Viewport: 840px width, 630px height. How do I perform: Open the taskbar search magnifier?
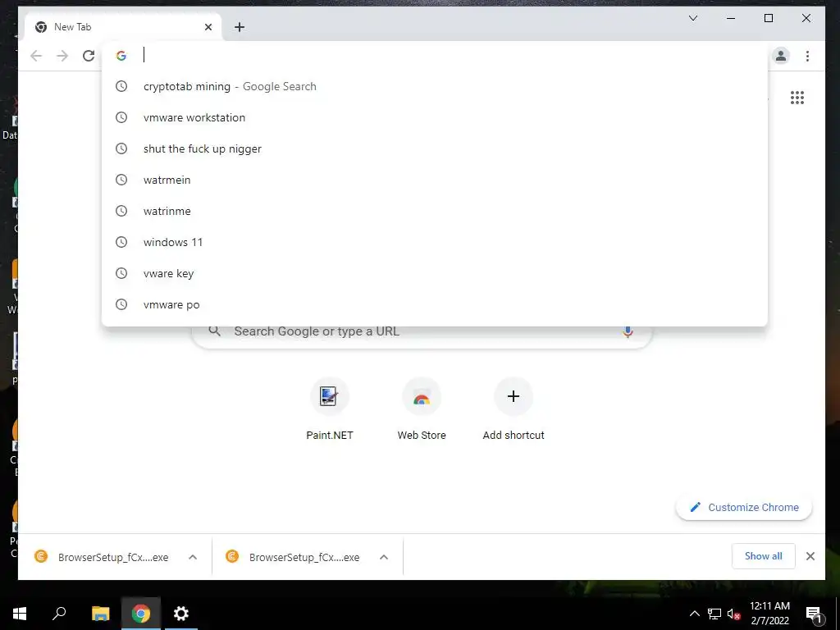59,614
